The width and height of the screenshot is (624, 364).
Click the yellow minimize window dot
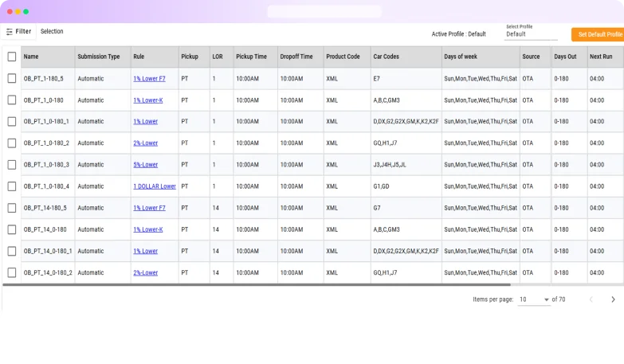tap(18, 11)
